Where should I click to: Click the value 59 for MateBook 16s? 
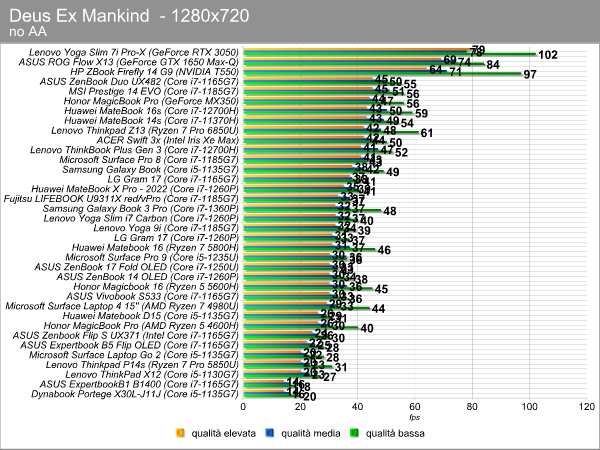point(422,114)
